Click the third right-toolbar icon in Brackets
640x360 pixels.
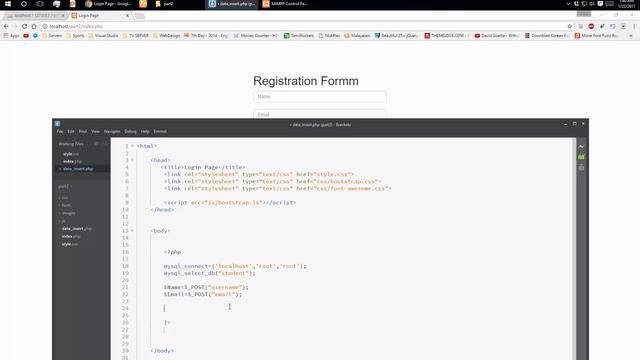point(581,167)
